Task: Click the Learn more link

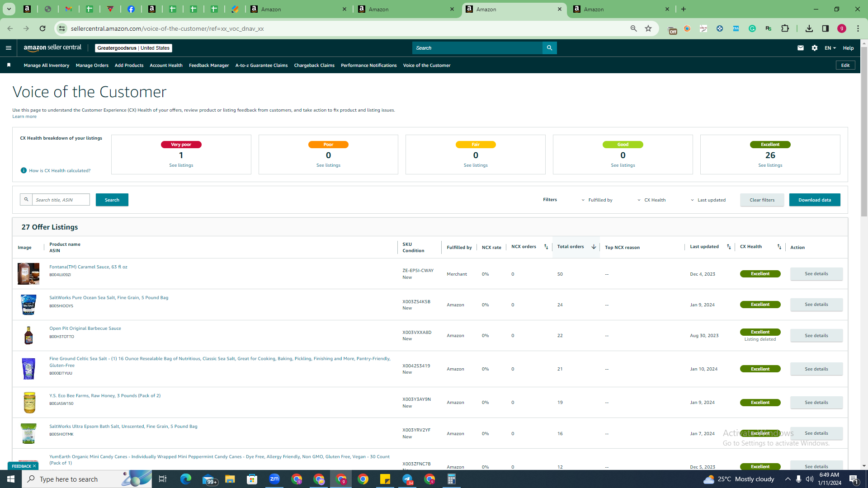Action: point(24,117)
